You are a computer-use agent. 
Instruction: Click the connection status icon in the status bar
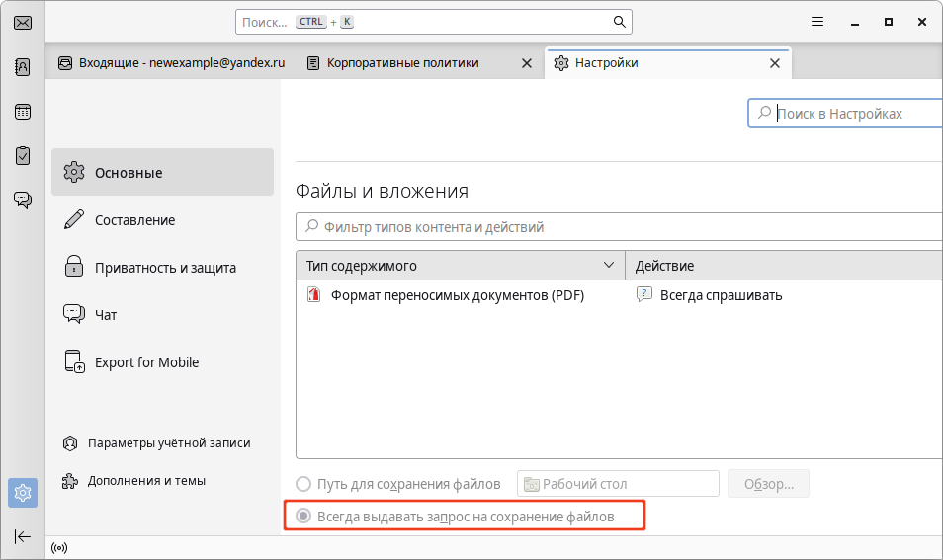(x=59, y=547)
